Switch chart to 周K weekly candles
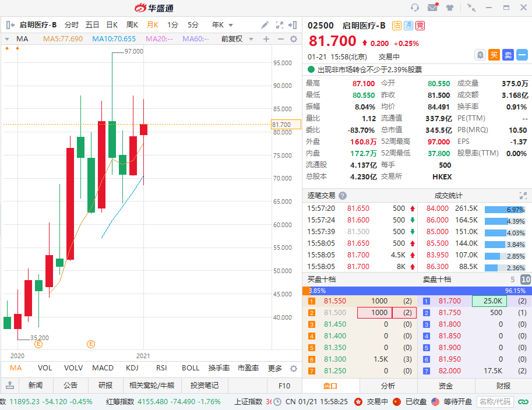This screenshot has height=410, width=532. 132,25
